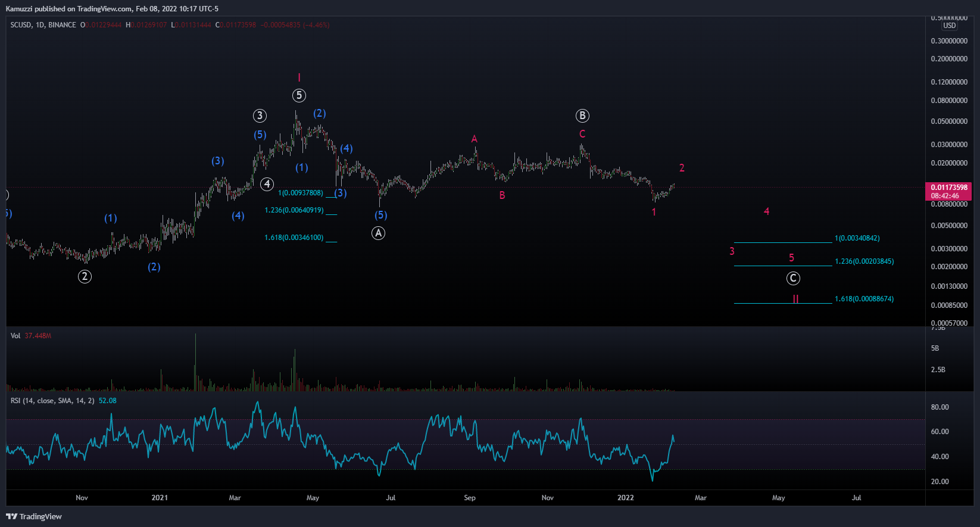Image resolution: width=980 pixels, height=527 pixels.
Task: Click the USD currency label on price axis
Action: pyautogui.click(x=950, y=26)
